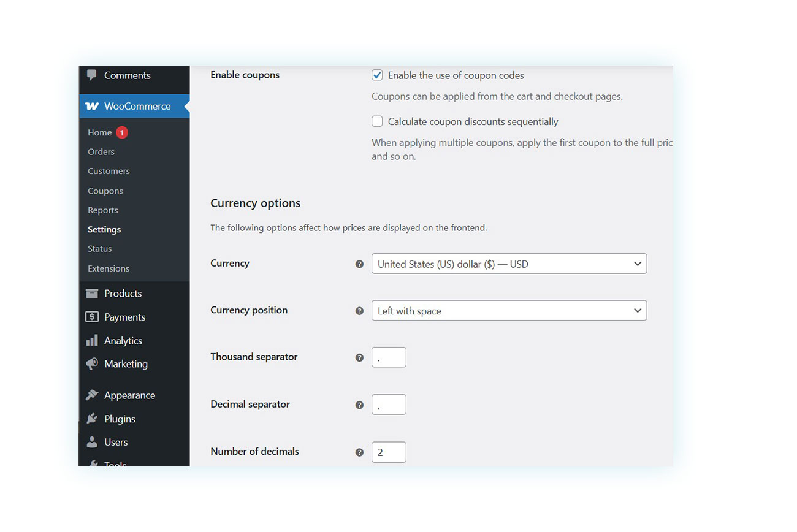Image resolution: width=797 pixels, height=532 pixels.
Task: Click the Currency options heading
Action: click(256, 203)
